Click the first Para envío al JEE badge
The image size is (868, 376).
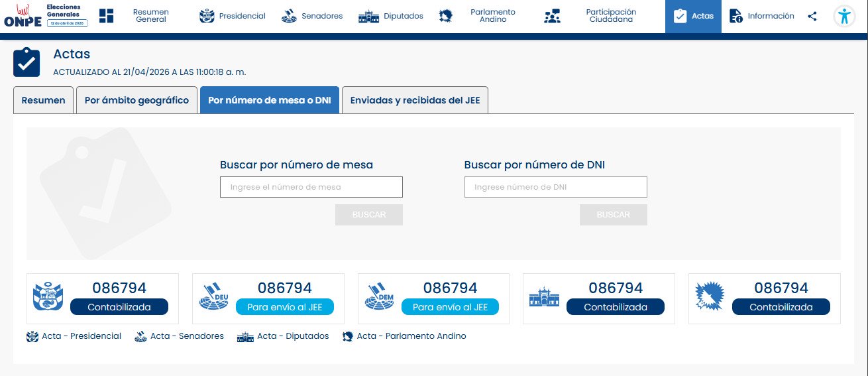coord(285,307)
